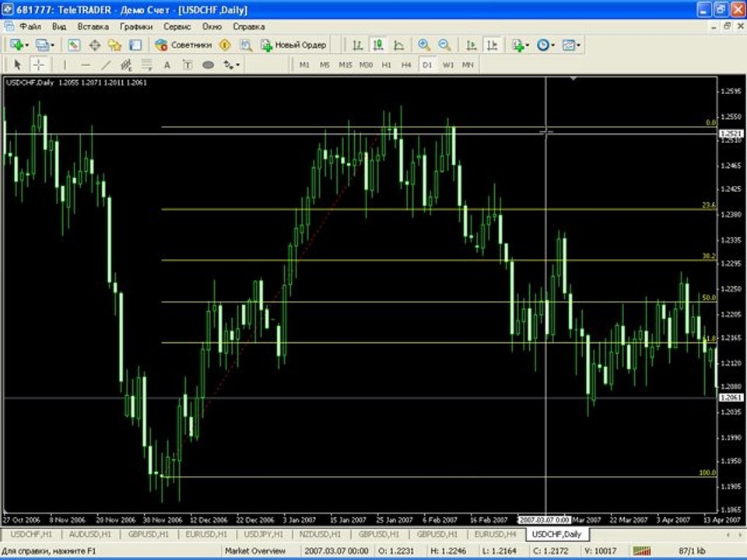Switch to the EURUSD,H4 chart tab
The width and height of the screenshot is (747, 560).
(x=496, y=534)
